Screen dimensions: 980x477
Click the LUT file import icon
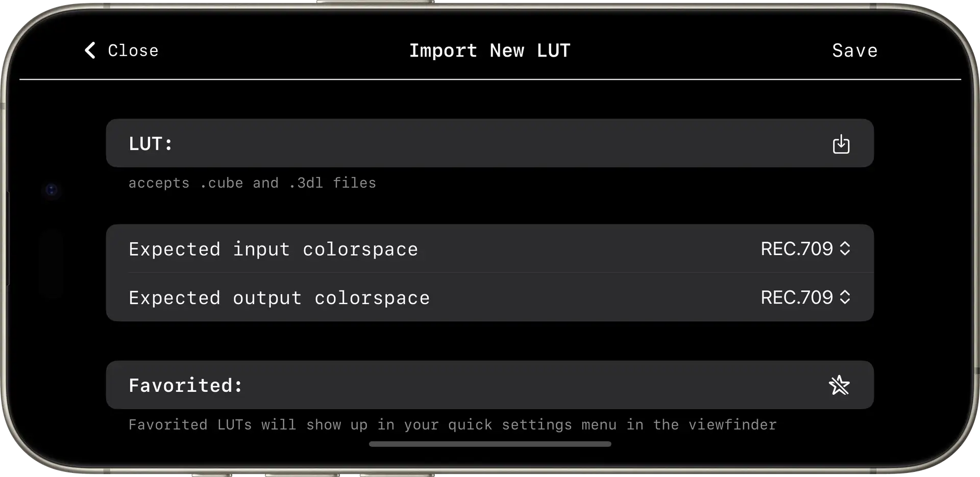pyautogui.click(x=841, y=144)
